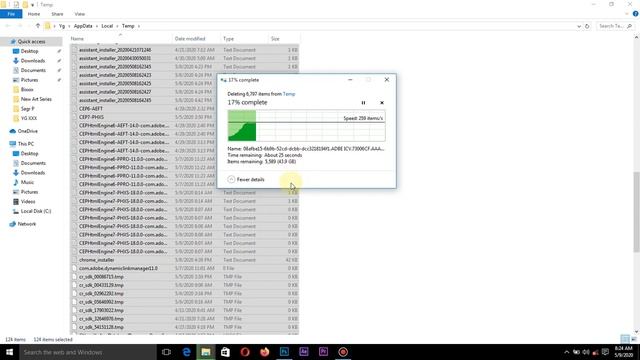Switch to details view layout icon
The width and height of the screenshot is (640, 360).
[624, 339]
